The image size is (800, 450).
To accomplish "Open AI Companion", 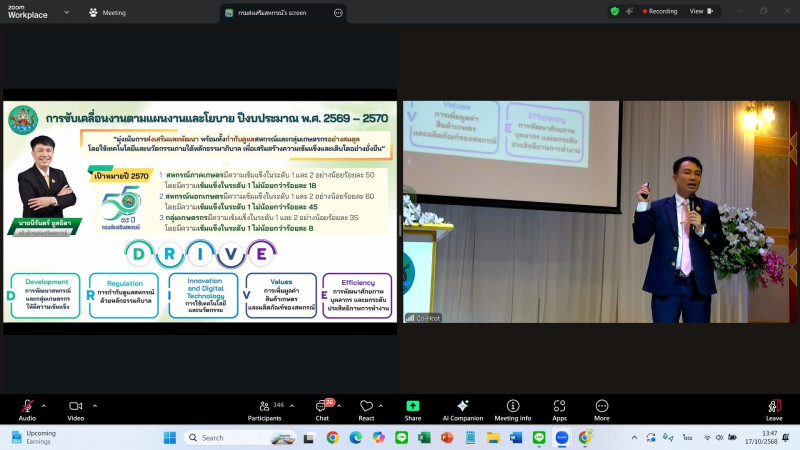I will coord(462,408).
